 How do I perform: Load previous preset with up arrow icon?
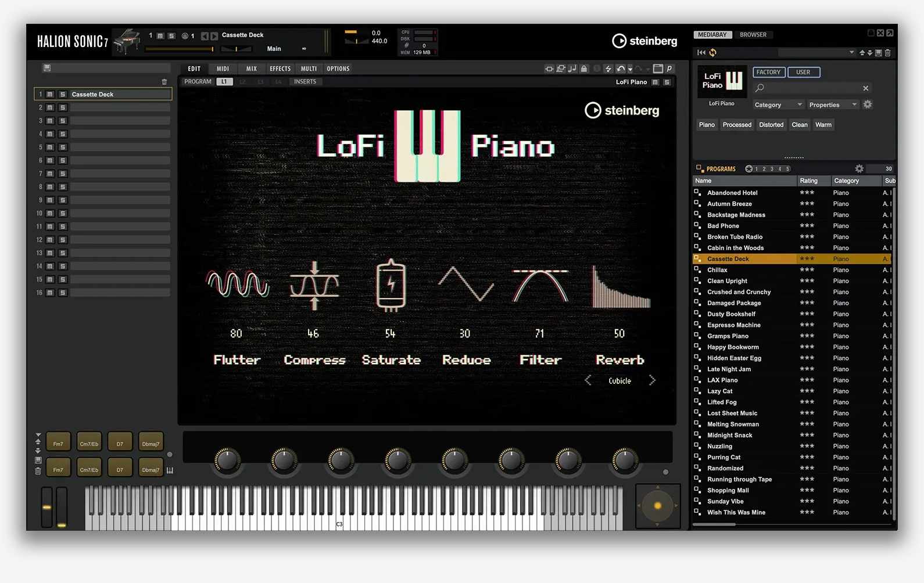pyautogui.click(x=862, y=53)
